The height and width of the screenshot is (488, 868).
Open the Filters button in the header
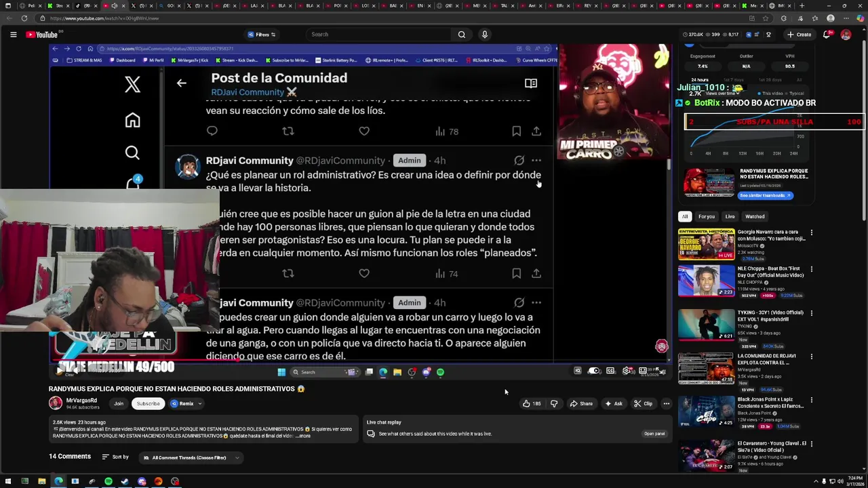click(262, 35)
